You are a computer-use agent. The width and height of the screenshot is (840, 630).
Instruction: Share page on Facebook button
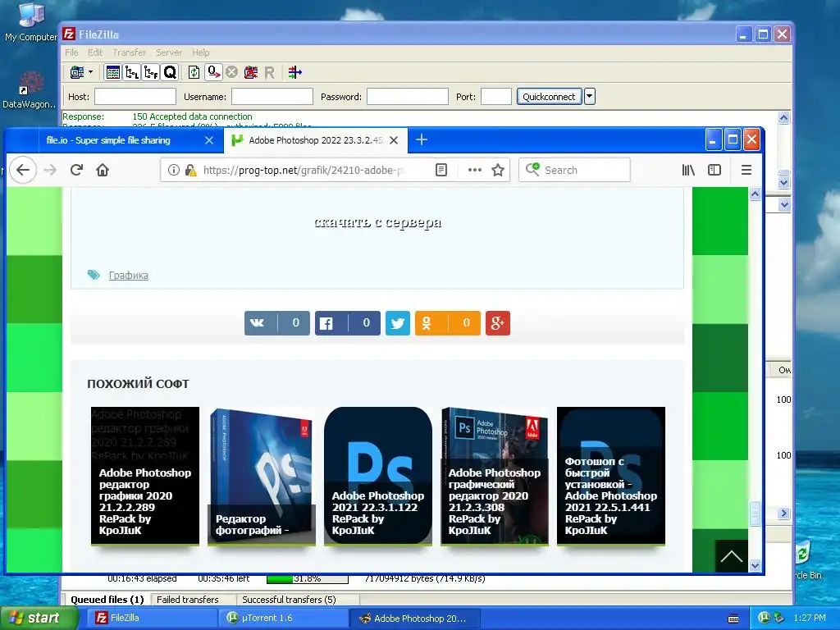pos(348,323)
